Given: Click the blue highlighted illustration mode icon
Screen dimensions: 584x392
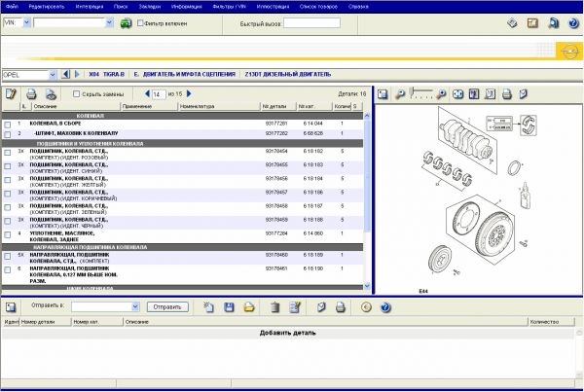Looking at the screenshot, I should [x=474, y=94].
